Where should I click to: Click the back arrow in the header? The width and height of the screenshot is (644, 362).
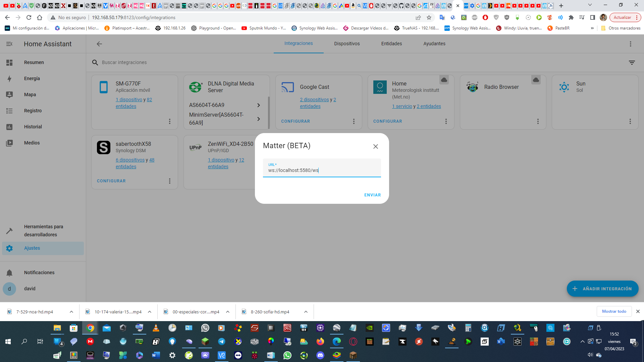99,44
